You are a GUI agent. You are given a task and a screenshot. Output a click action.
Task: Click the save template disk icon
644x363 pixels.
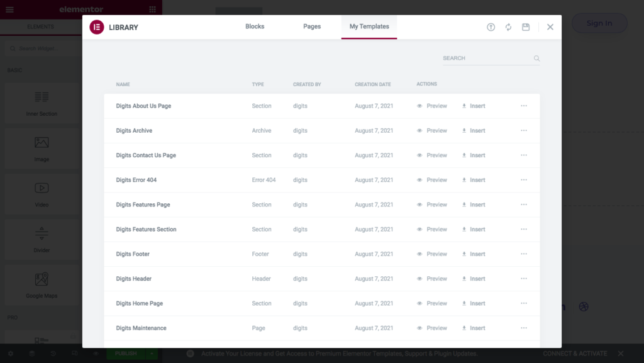coord(526,27)
